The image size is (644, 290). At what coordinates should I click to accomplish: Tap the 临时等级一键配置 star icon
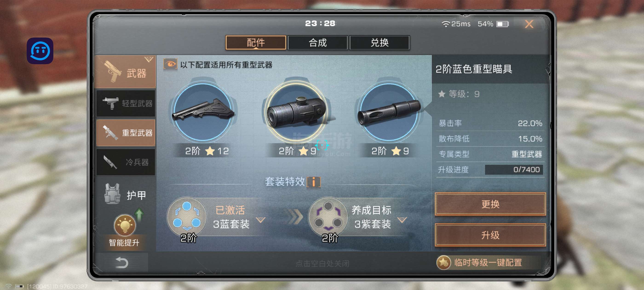pos(443,262)
